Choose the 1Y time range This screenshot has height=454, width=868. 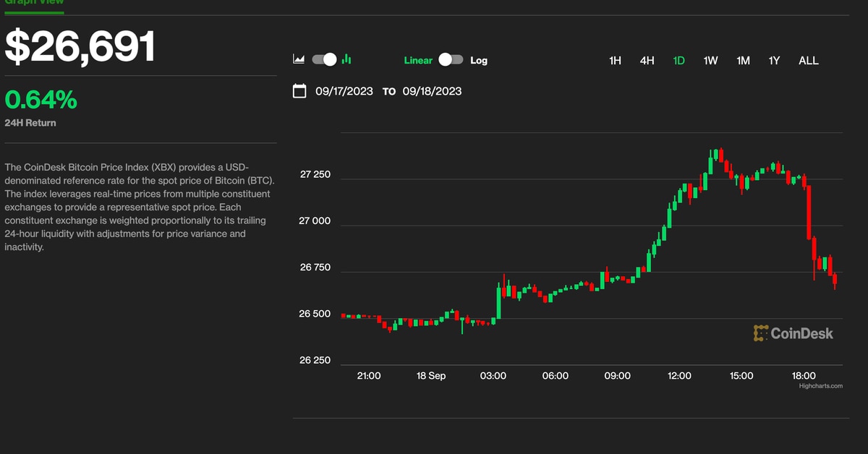click(x=774, y=61)
